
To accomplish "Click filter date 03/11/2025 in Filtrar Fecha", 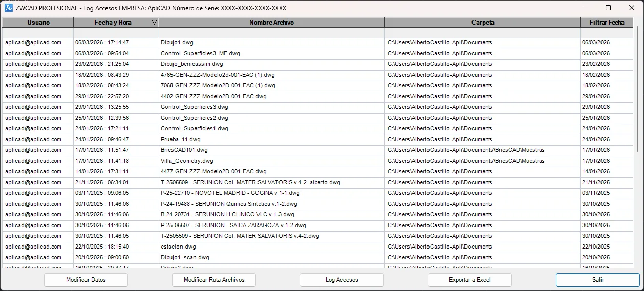I will (x=596, y=193).
